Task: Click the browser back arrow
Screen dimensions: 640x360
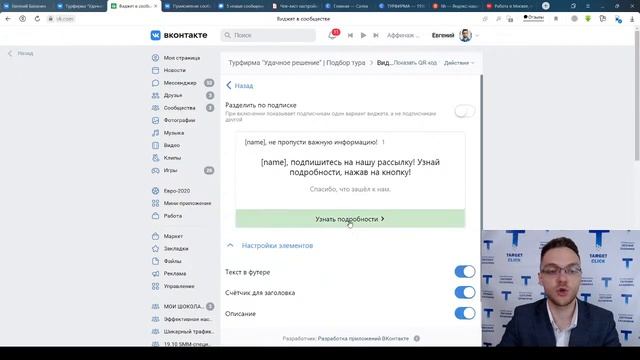Action: pos(8,19)
